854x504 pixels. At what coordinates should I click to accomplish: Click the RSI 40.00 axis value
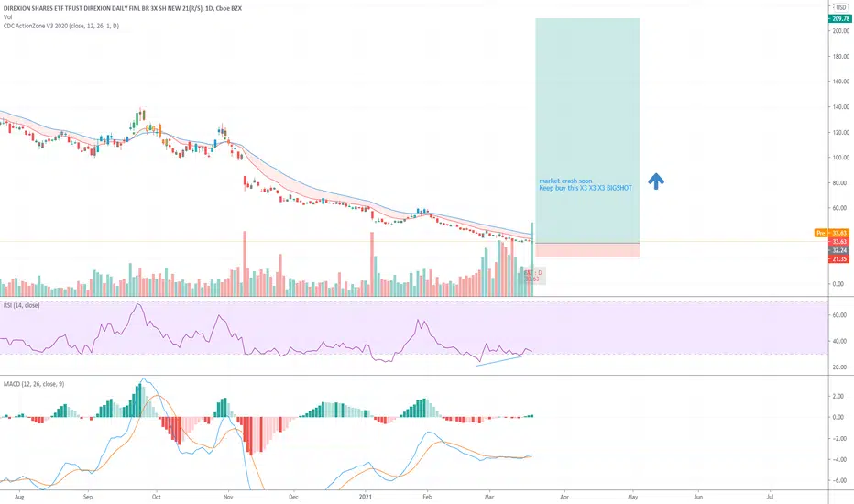[840, 341]
